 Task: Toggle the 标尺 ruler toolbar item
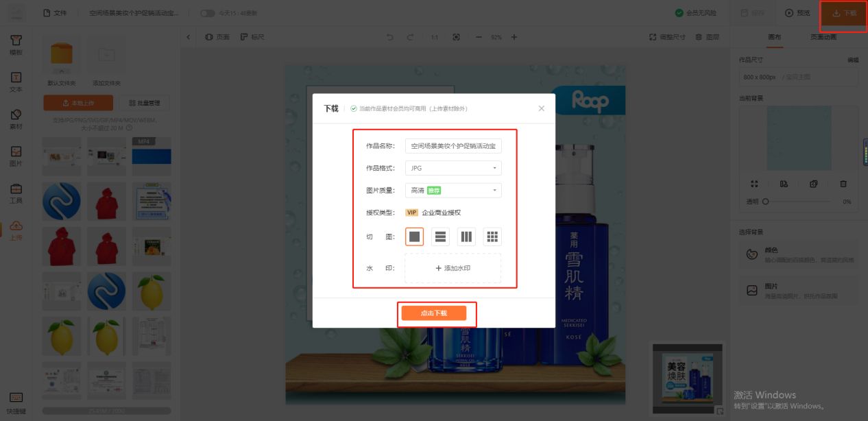252,37
